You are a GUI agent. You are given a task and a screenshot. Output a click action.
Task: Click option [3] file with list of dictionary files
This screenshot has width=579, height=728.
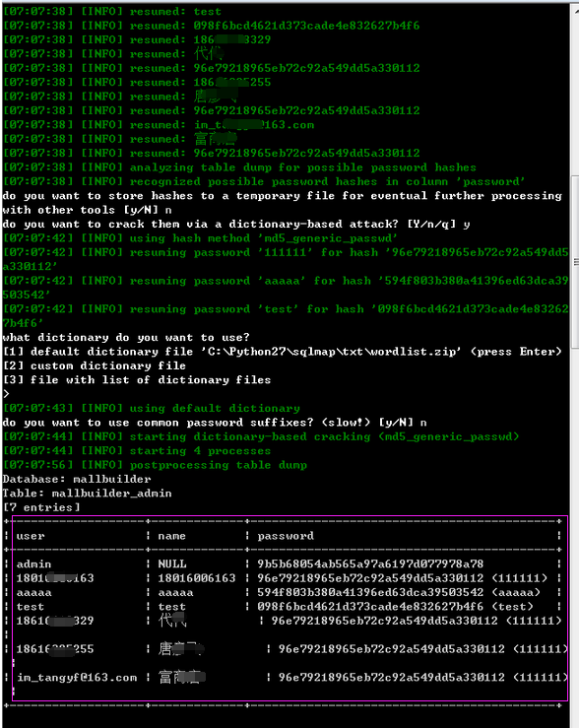pos(137,380)
